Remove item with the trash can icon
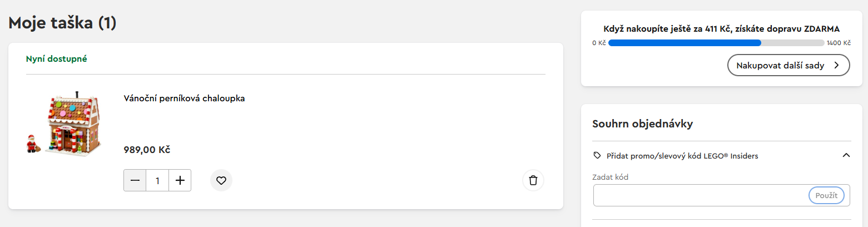This screenshot has height=227, width=868. coord(533,180)
